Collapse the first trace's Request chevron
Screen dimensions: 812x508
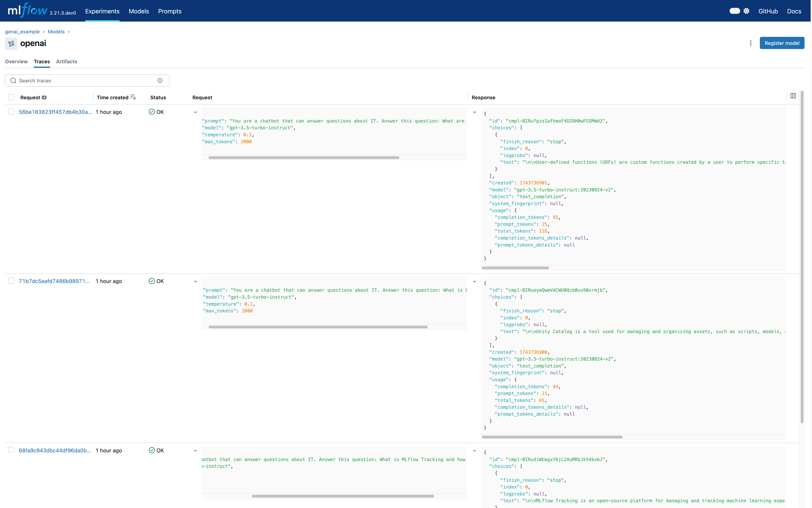tap(196, 112)
